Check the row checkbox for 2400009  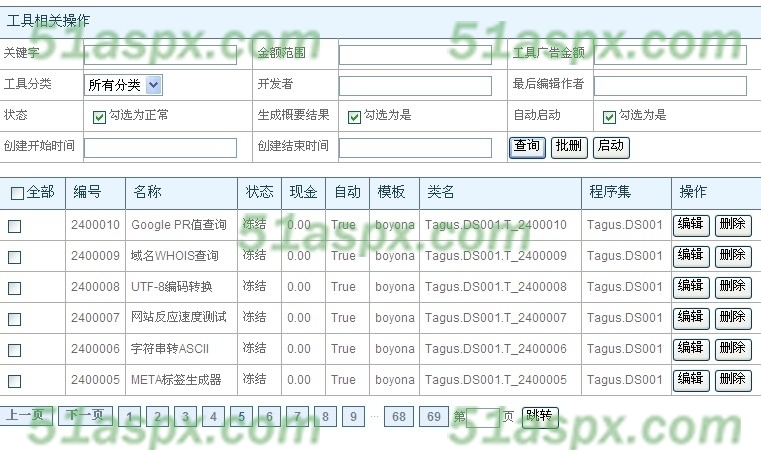[x=15, y=257]
